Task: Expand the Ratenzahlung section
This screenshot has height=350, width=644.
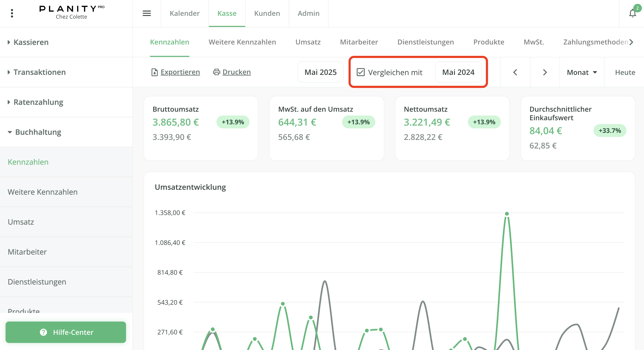Action: 66,102
